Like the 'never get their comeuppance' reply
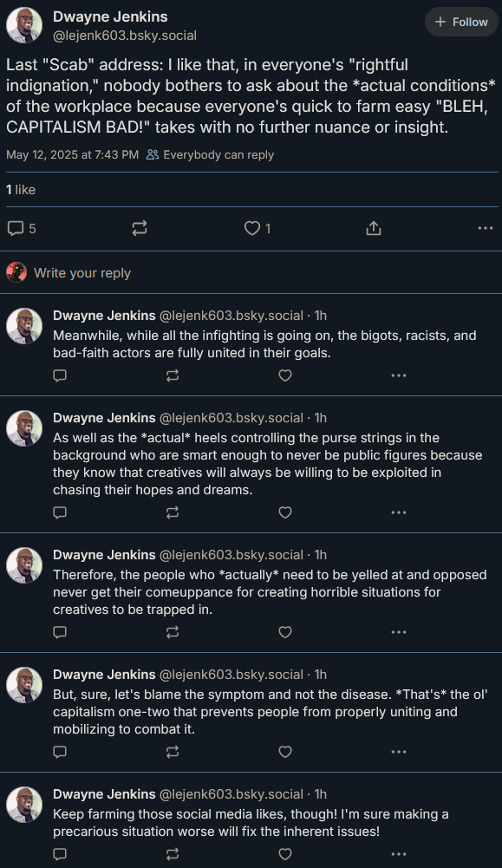 point(285,632)
